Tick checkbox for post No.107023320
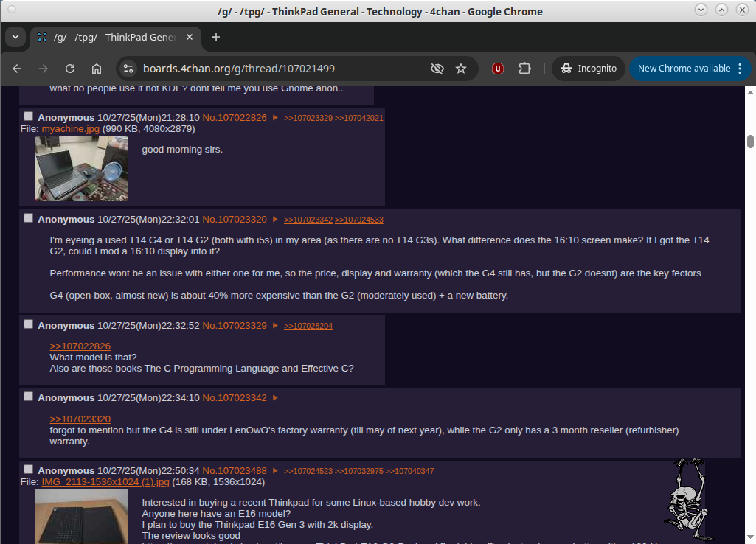Viewport: 756px width, 544px height. pos(29,217)
